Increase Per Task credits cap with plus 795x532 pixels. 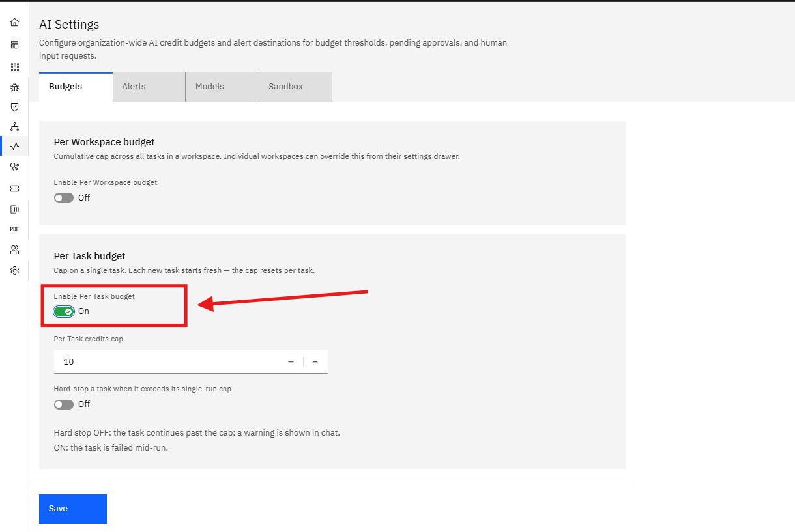(315, 362)
